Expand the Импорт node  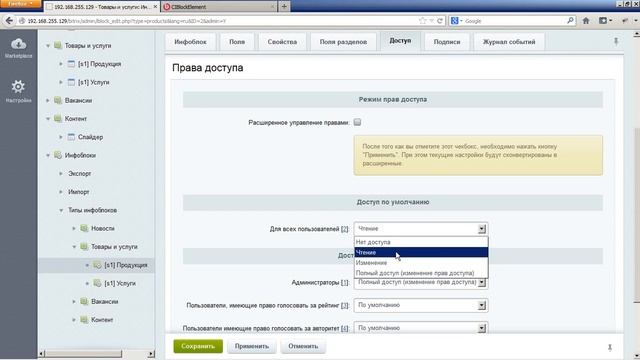pos(61,192)
